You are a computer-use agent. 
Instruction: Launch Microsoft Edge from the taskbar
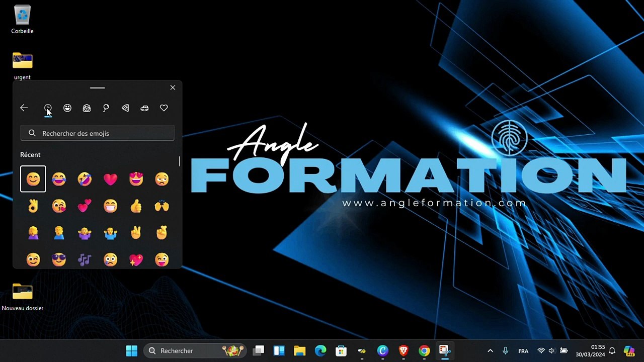[320, 350]
